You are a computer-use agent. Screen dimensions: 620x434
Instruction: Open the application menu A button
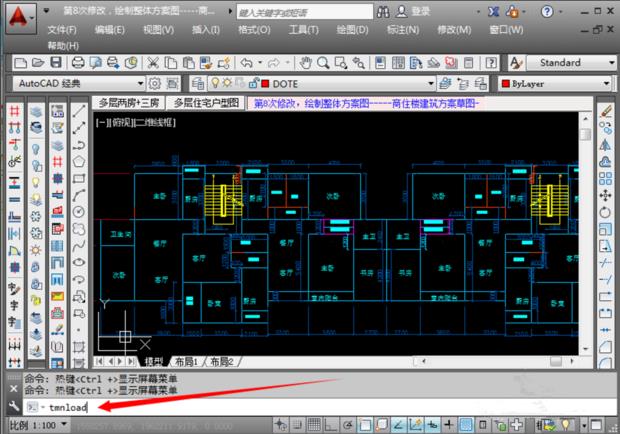coord(21,17)
